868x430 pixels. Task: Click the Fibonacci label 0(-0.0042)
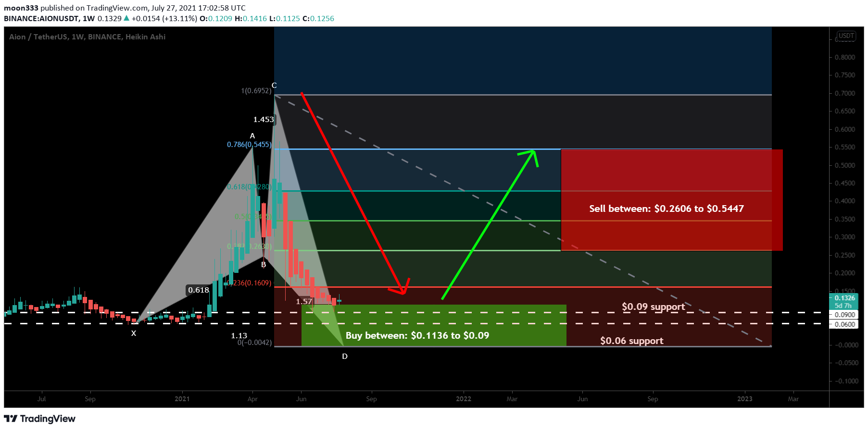pyautogui.click(x=254, y=343)
